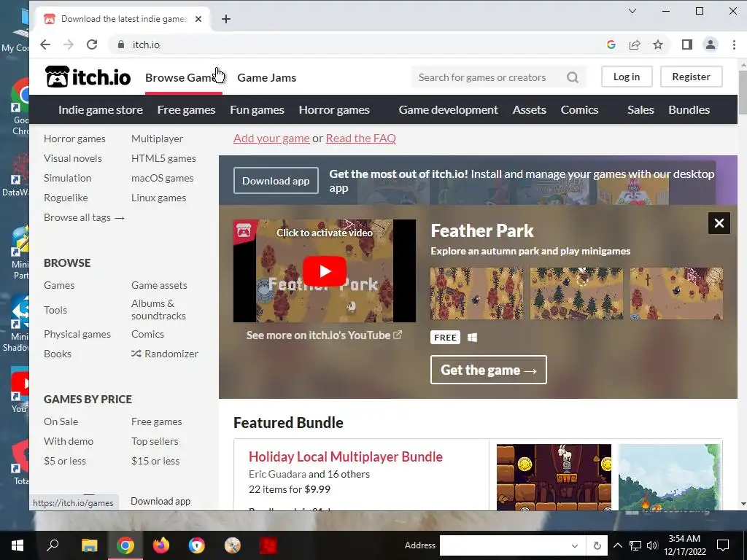747x560 pixels.
Task: Open Bundles in nav bar
Action: tap(689, 110)
